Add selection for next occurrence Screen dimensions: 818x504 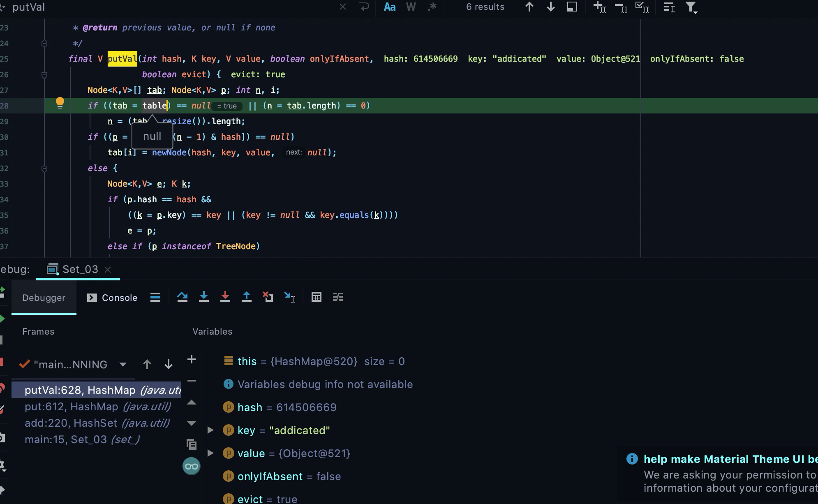(600, 7)
